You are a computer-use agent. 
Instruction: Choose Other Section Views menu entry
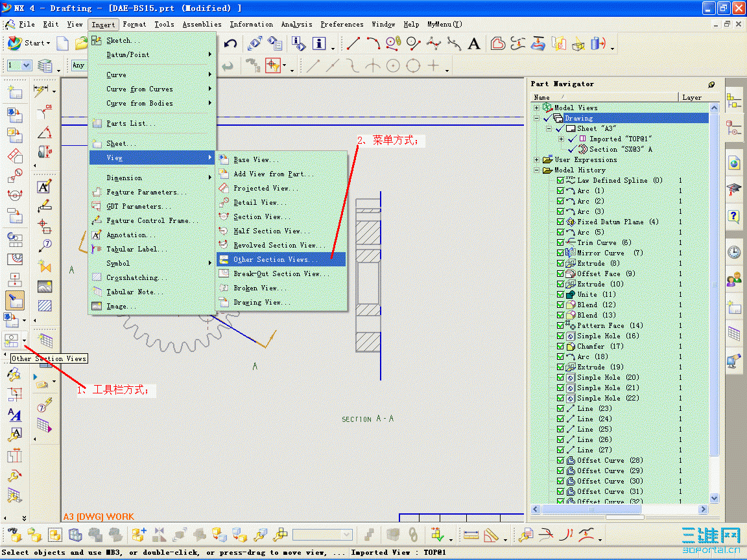pos(281,259)
